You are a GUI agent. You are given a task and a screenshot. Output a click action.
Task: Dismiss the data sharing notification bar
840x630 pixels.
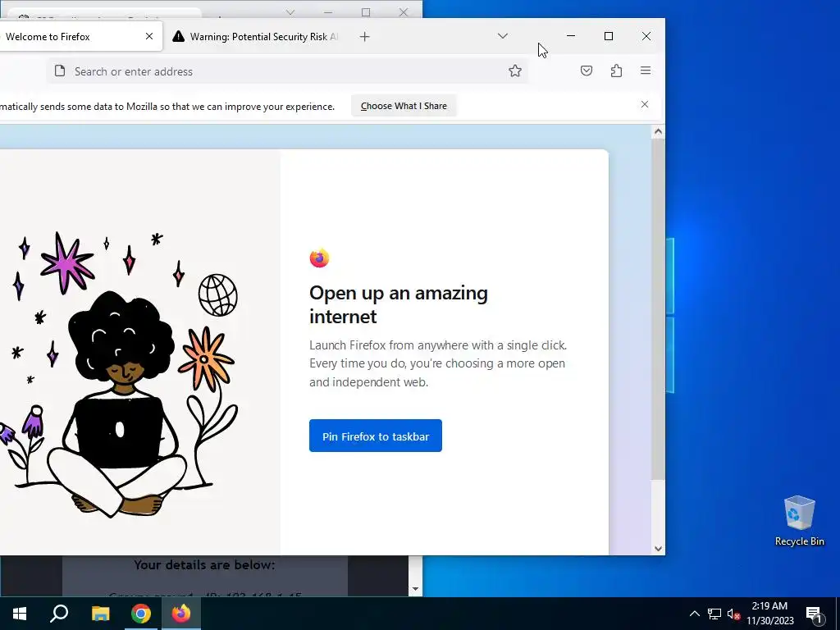pos(645,104)
